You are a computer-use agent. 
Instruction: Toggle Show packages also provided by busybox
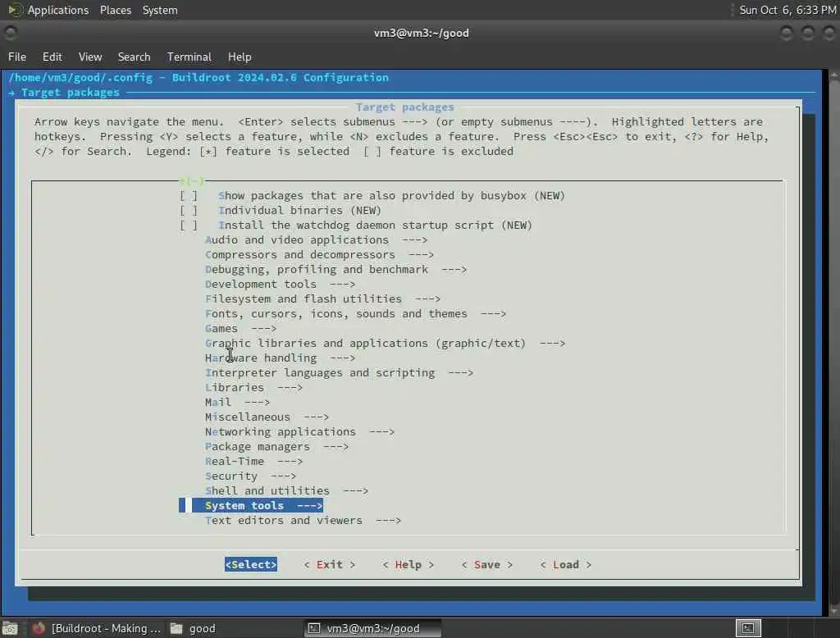pos(189,196)
